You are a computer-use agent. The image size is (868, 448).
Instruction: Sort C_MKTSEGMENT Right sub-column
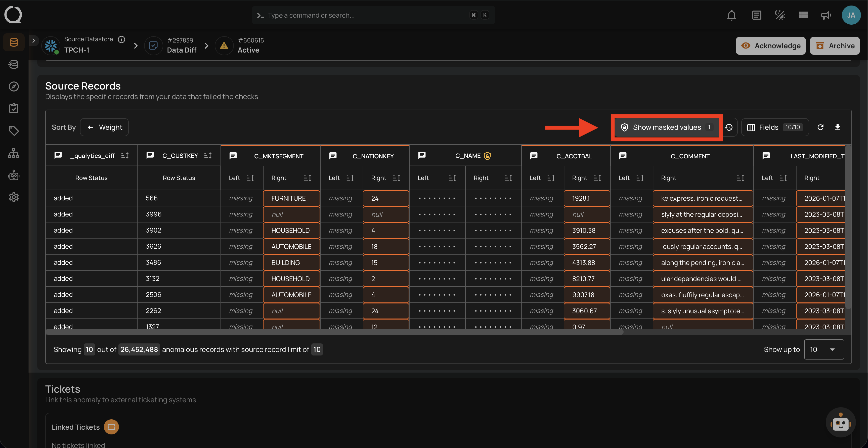308,178
